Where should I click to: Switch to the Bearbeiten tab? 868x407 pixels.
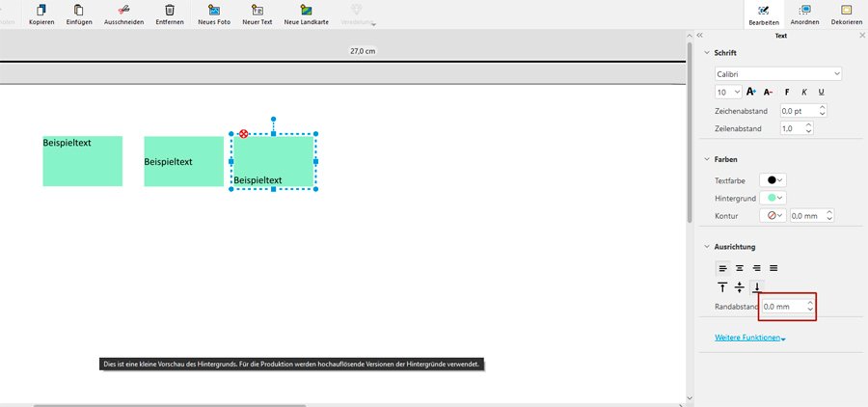click(764, 14)
